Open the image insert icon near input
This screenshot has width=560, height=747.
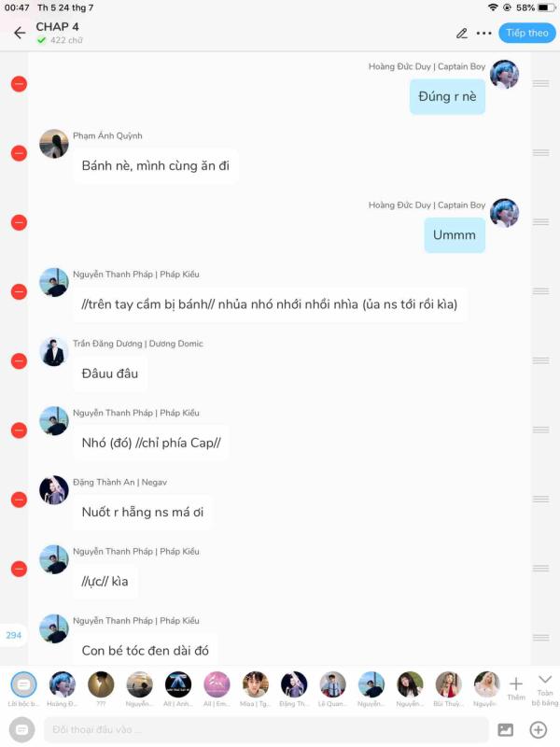tap(505, 729)
